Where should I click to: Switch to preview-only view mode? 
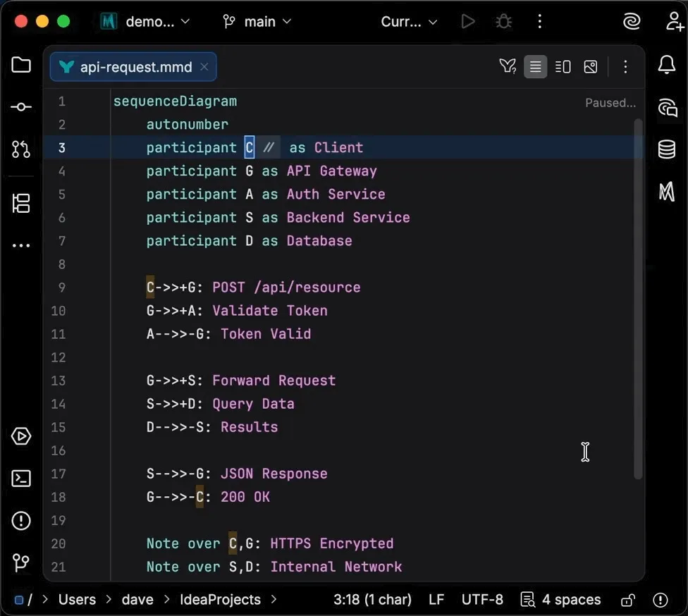click(591, 67)
